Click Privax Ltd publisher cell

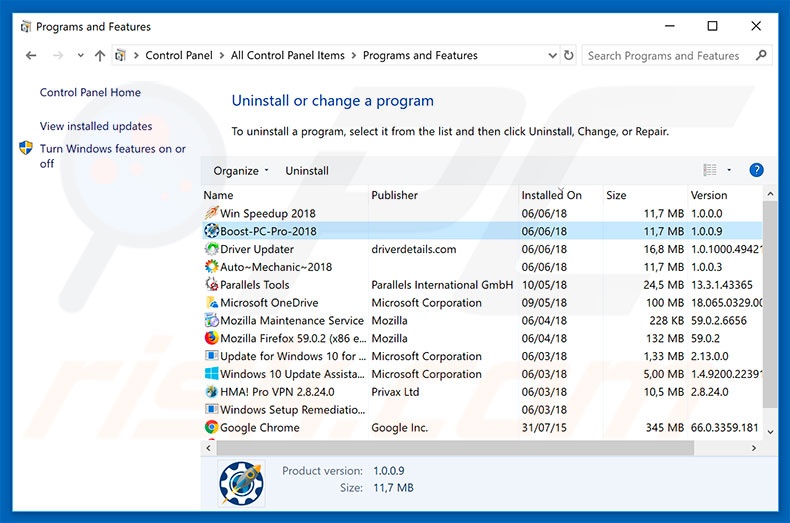point(395,391)
